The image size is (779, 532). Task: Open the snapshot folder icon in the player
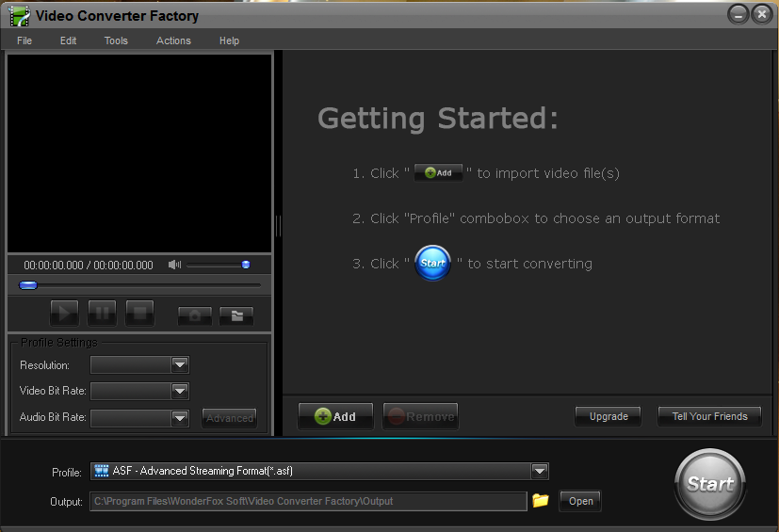(x=237, y=315)
